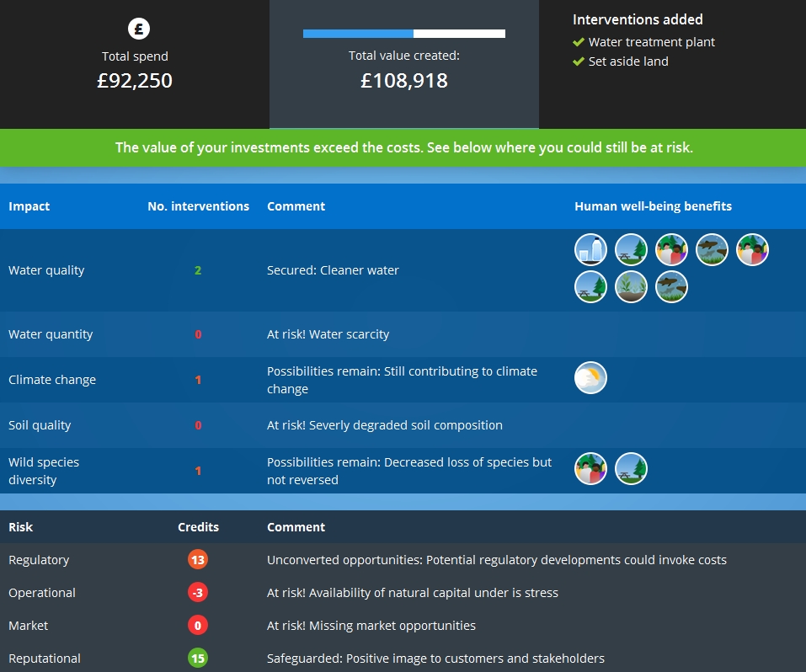Screen dimensions: 806x672
Task: Click the picnic table icon in Wild species diversity row
Action: tap(631, 468)
